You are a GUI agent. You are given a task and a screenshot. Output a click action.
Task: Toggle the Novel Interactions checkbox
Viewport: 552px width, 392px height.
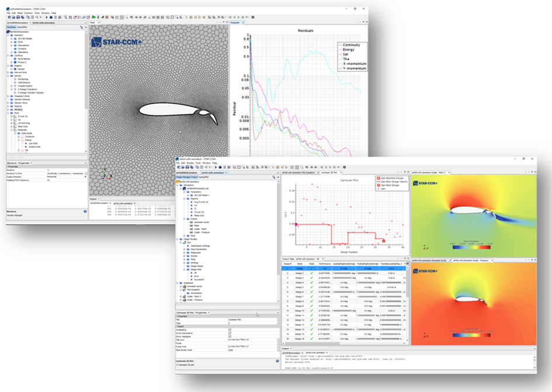pyautogui.click(x=230, y=333)
